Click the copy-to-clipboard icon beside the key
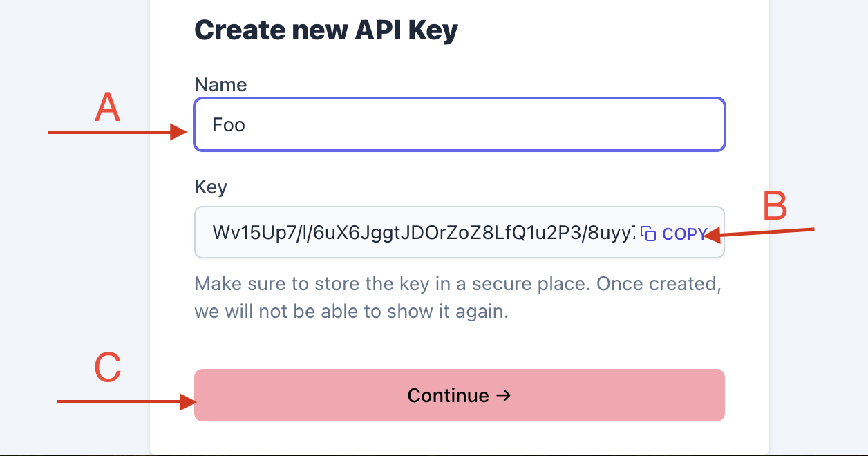Screen dimensions: 868x456 pos(650,234)
